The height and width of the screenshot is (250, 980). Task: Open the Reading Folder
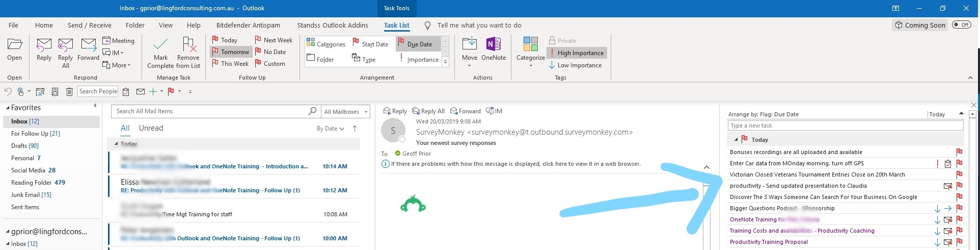pos(38,183)
